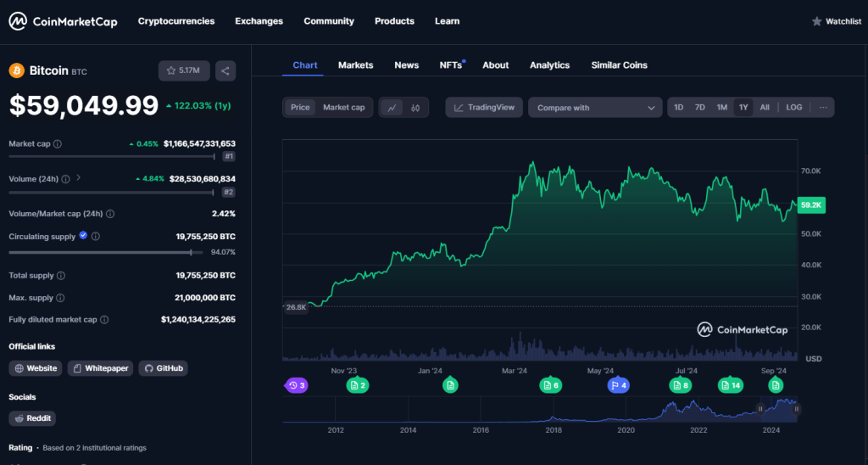Open Community menu
868x465 pixels.
329,21
